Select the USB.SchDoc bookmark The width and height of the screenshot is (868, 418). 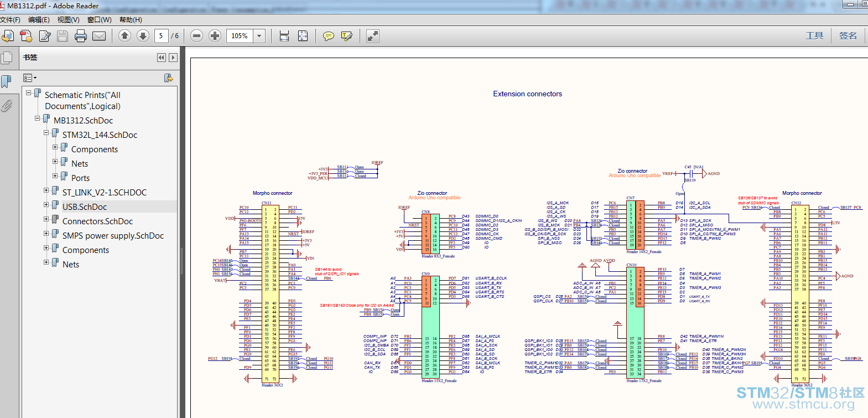(85, 207)
